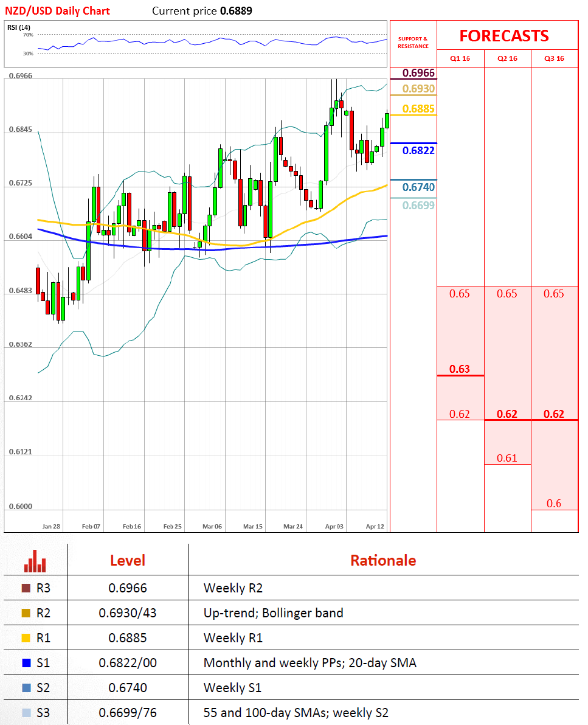Image resolution: width=588 pixels, height=725 pixels.
Task: Click the 0.6699/76 level cell
Action: [x=128, y=713]
